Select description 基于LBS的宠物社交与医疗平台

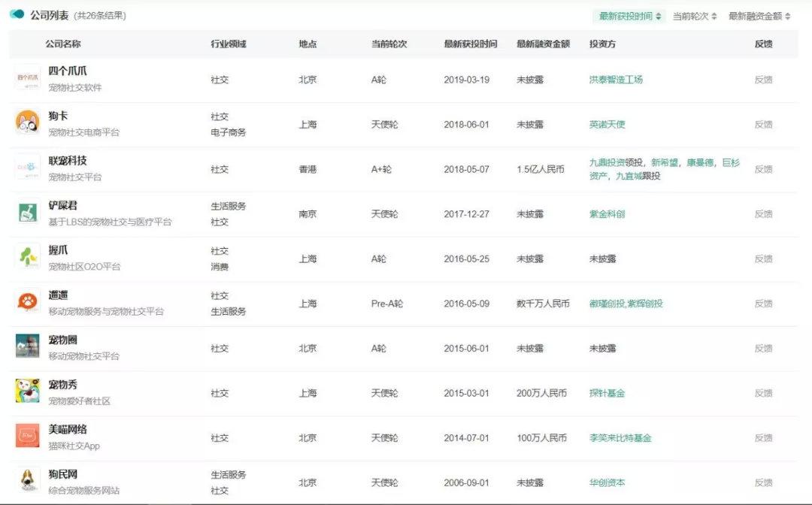tap(110, 222)
